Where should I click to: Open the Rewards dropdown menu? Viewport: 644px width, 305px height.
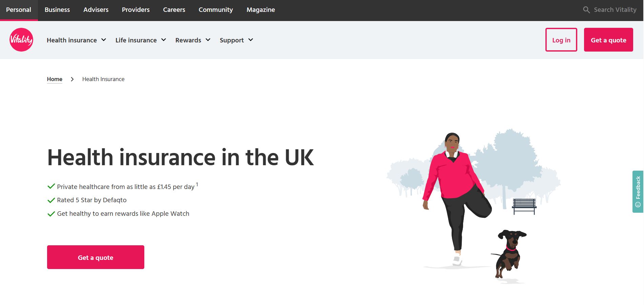193,40
